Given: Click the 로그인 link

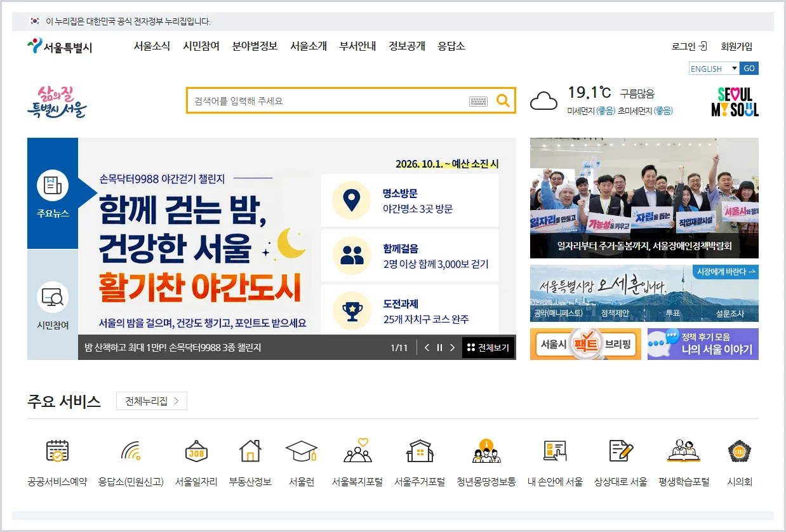Looking at the screenshot, I should point(683,46).
